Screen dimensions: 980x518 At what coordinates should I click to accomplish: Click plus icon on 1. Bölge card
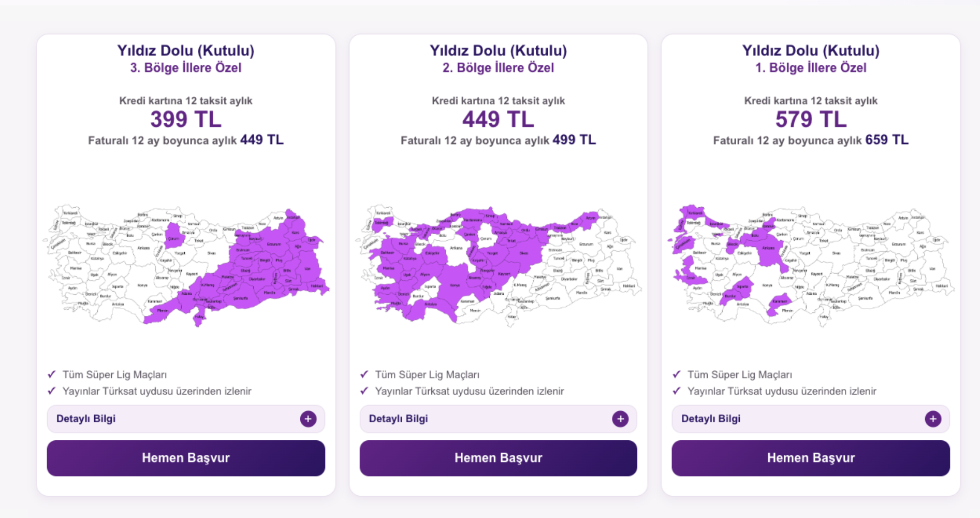(x=933, y=419)
